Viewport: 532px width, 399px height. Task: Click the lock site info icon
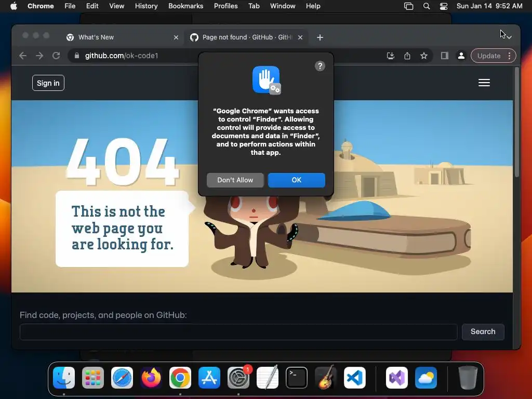coord(77,56)
